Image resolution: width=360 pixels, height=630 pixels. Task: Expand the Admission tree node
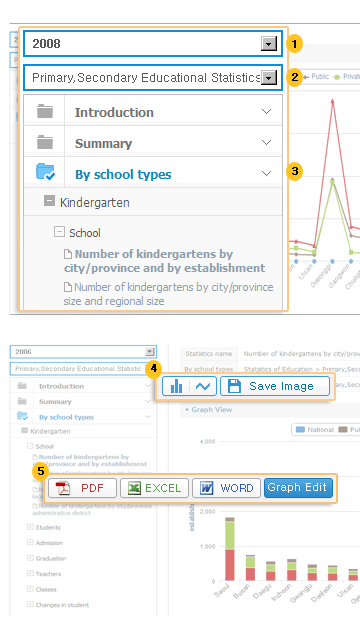pos(30,542)
